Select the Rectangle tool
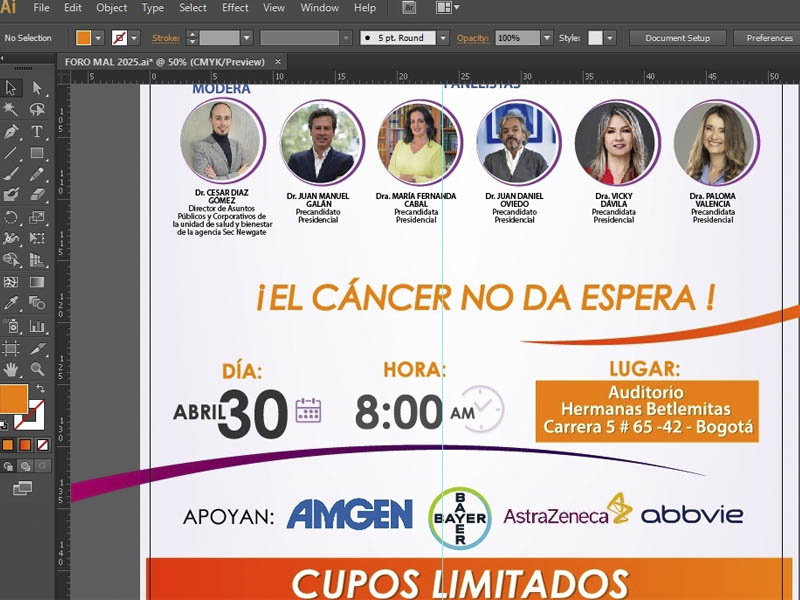 pos(37,153)
